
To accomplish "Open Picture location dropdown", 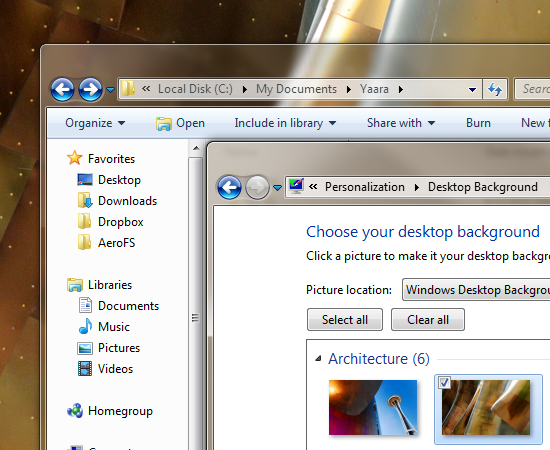I will point(476,290).
